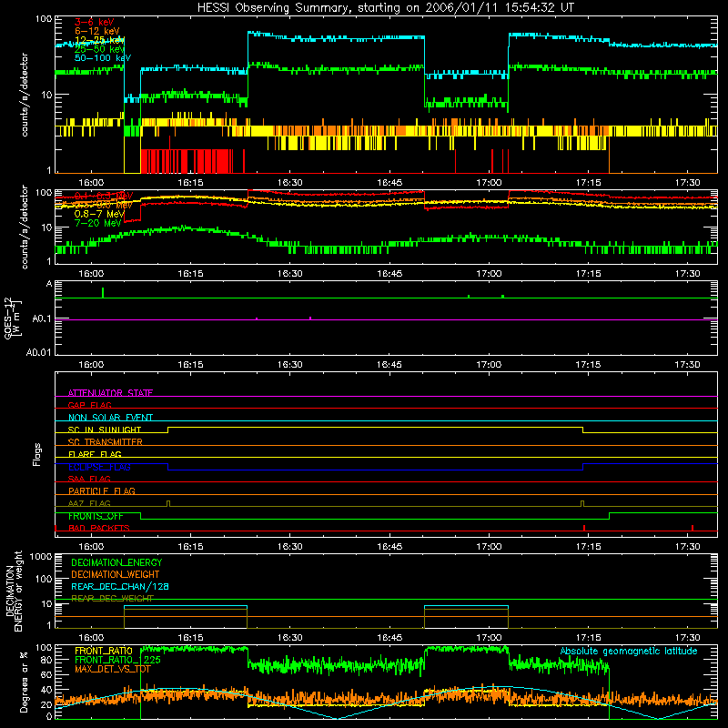Screen dimensions: 728x728
Task: Click the 1000 tick label on decimation axis
Action: click(41, 557)
